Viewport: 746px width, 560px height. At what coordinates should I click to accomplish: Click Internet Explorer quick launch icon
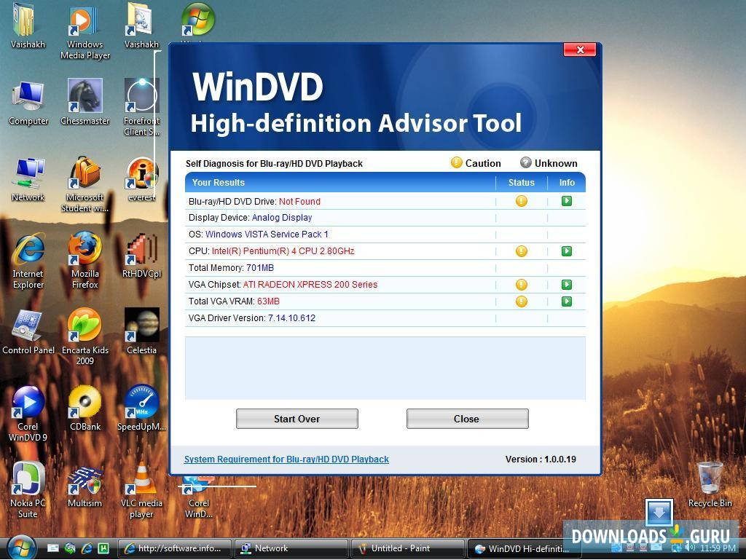[x=87, y=548]
